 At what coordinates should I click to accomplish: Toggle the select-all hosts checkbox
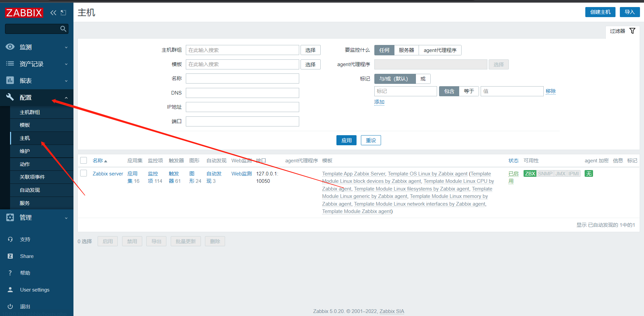[84, 161]
